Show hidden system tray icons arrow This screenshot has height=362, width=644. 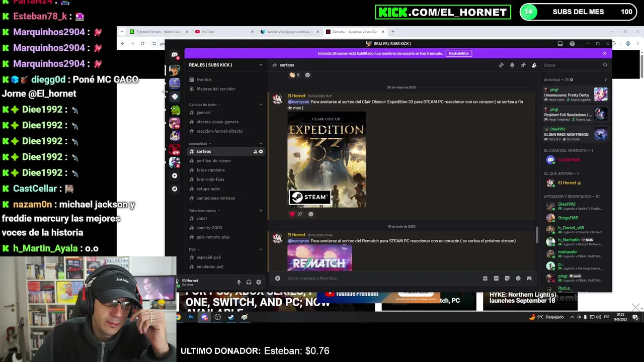(x=572, y=317)
